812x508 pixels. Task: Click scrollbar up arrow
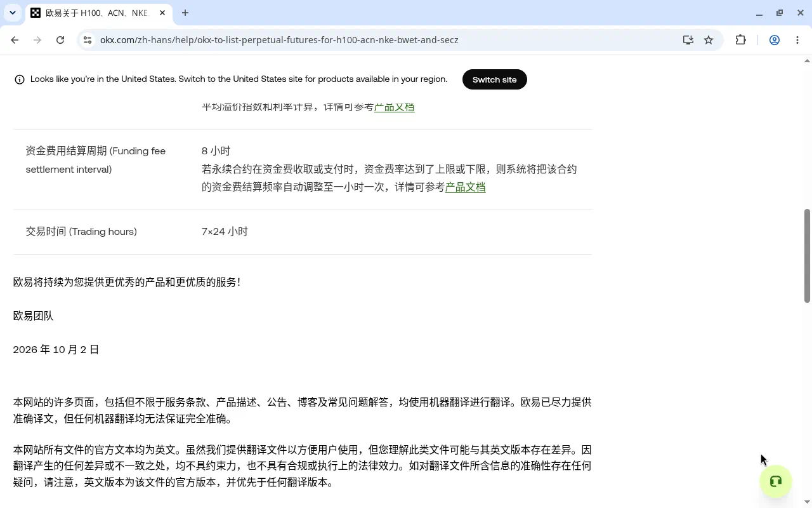coord(807,61)
